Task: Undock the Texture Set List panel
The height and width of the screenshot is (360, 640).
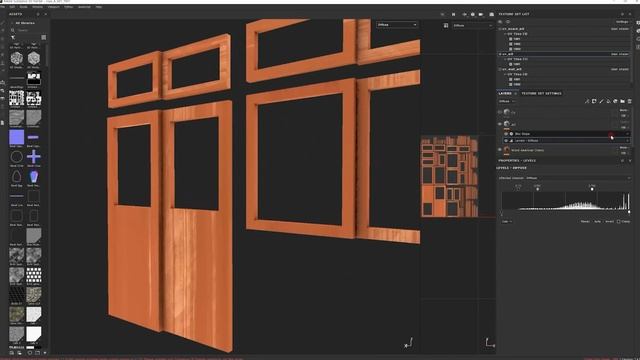Action: pyautogui.click(x=622, y=14)
